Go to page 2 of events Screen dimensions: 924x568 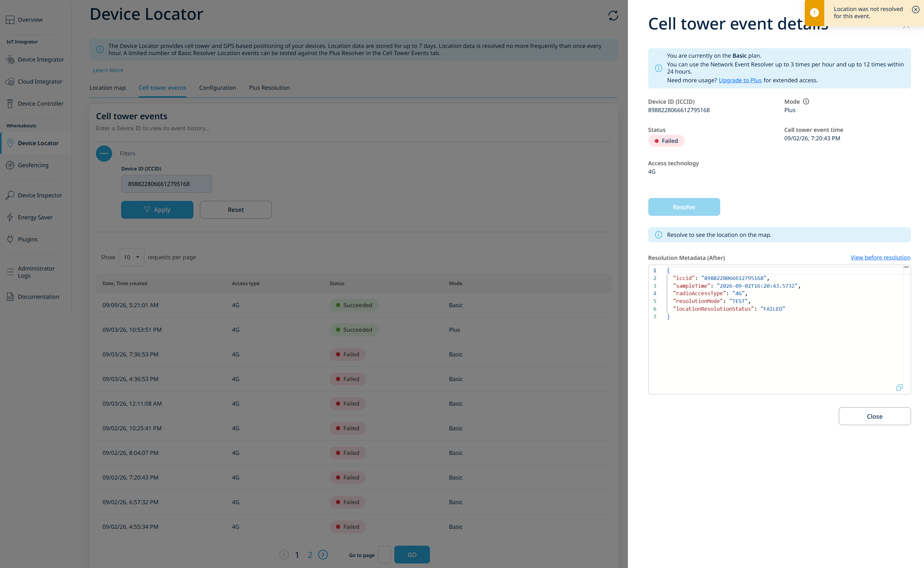coord(310,555)
